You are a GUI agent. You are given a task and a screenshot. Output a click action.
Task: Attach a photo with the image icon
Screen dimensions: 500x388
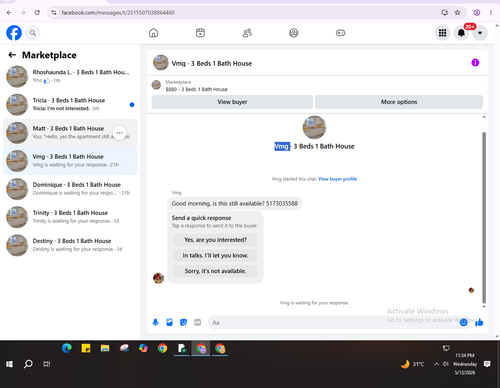click(169, 322)
